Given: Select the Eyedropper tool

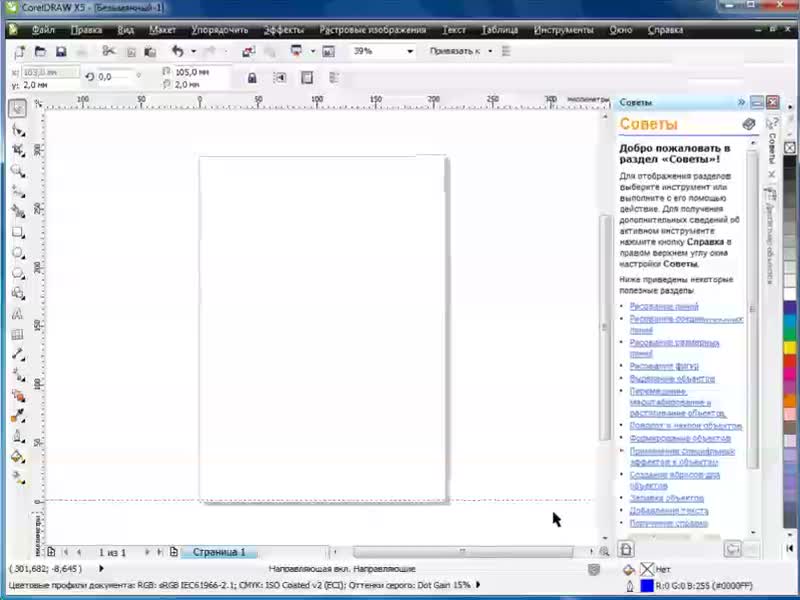Looking at the screenshot, I should click(x=18, y=416).
